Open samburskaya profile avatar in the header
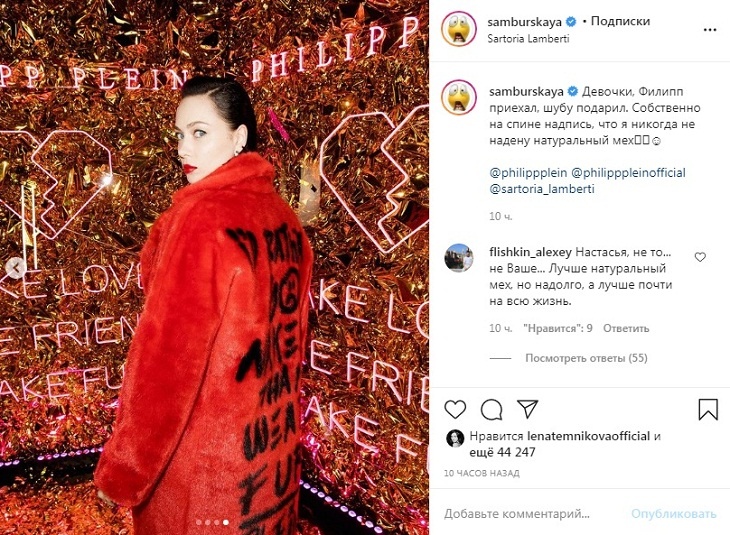Screen dimensions: 730x535 point(459,29)
